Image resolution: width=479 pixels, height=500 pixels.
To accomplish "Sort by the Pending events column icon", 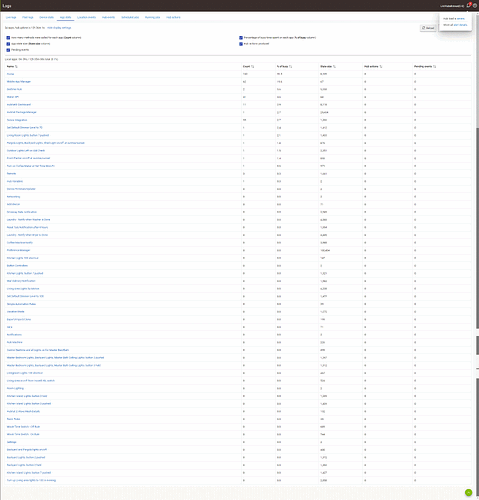I will 435,67.
